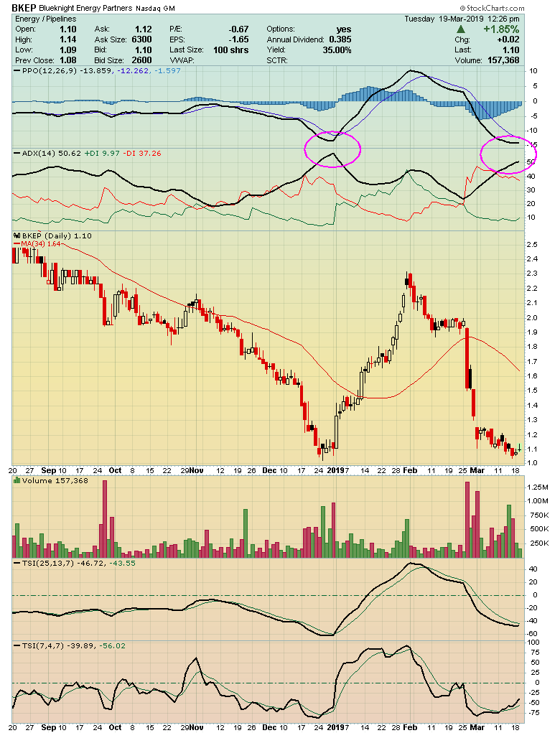This screenshot has height=733, width=560.
Task: Click the red -DI 37.26 legend value
Action: click(142, 154)
